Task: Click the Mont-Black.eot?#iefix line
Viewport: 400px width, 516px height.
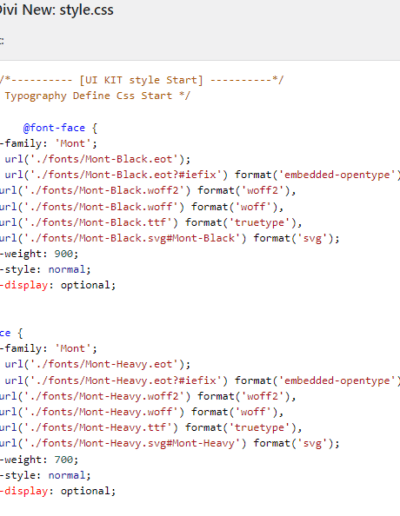Action: (x=202, y=175)
